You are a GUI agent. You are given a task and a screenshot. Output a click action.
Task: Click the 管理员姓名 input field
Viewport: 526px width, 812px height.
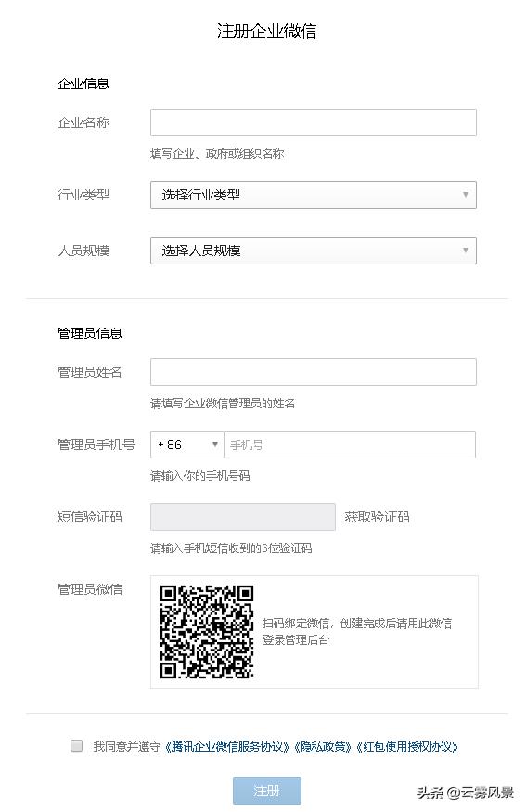(x=314, y=372)
